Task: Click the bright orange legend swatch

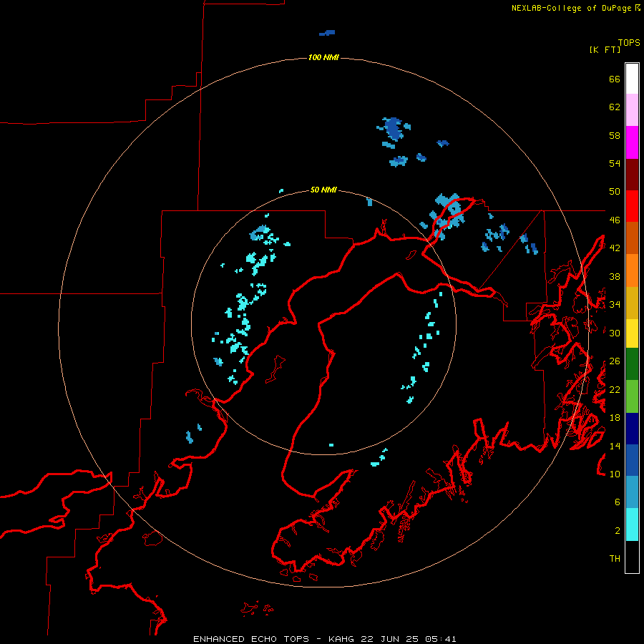Action: (x=632, y=270)
